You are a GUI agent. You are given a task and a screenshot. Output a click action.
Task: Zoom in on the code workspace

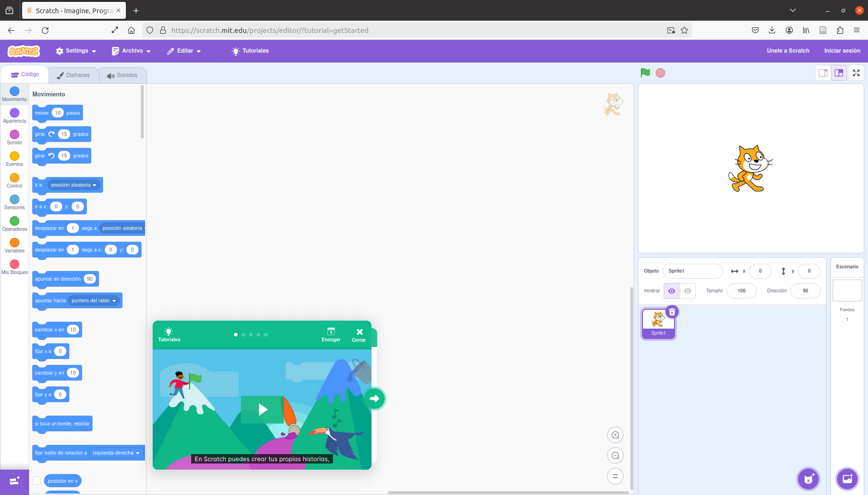click(615, 435)
